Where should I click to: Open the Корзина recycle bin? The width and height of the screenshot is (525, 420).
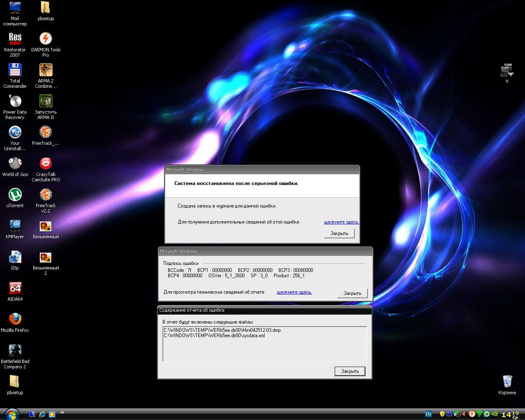coord(507,385)
